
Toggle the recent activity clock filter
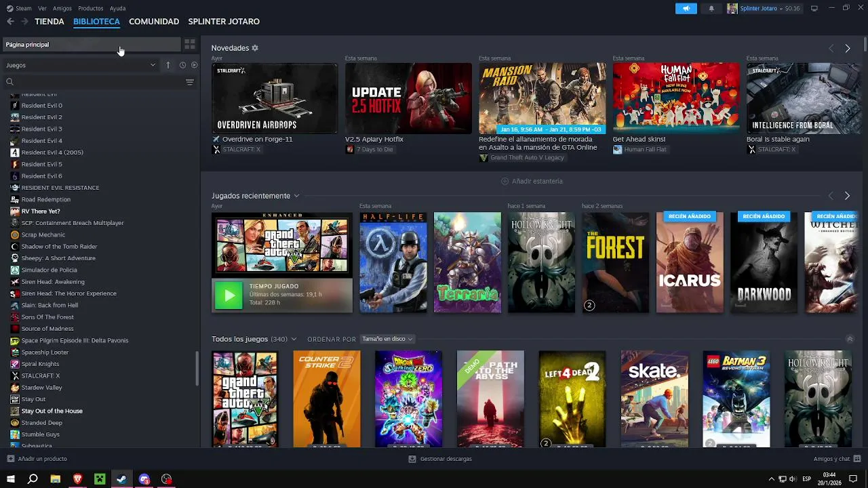(x=182, y=65)
